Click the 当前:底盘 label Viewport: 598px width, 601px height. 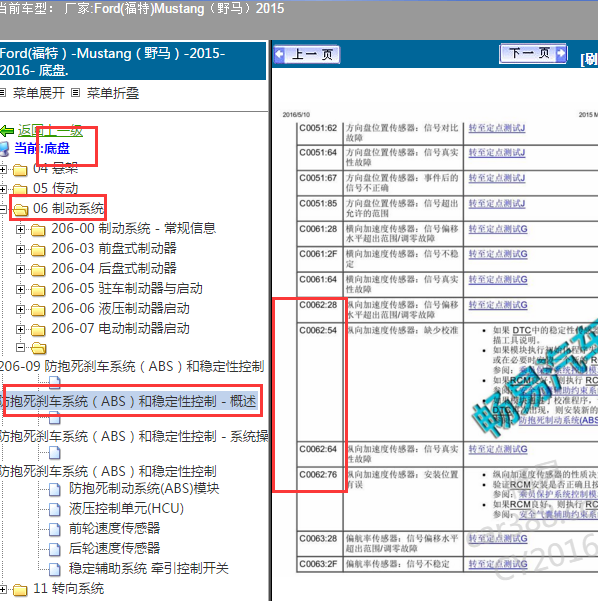(42, 149)
